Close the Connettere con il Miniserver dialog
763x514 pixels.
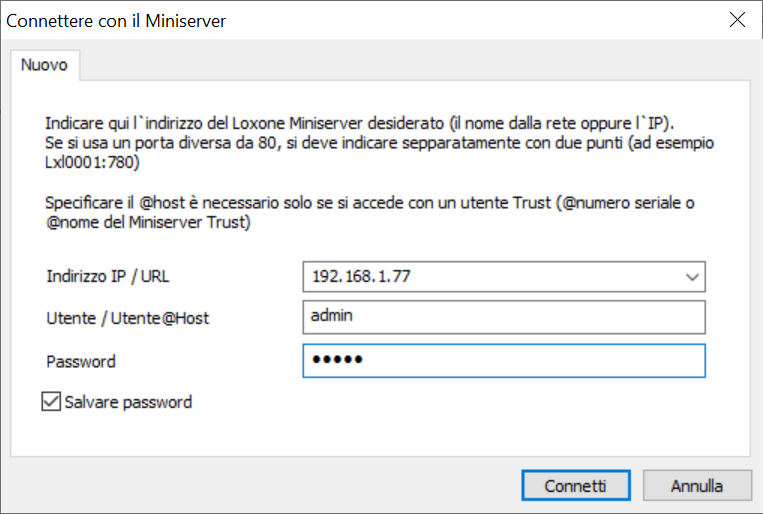click(x=738, y=20)
